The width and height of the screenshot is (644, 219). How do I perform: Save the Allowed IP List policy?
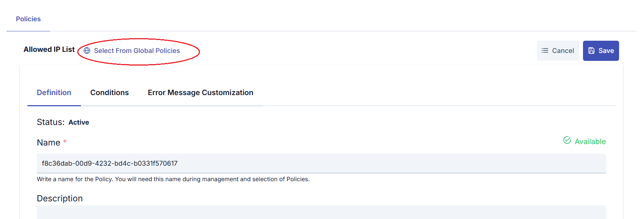click(x=601, y=50)
